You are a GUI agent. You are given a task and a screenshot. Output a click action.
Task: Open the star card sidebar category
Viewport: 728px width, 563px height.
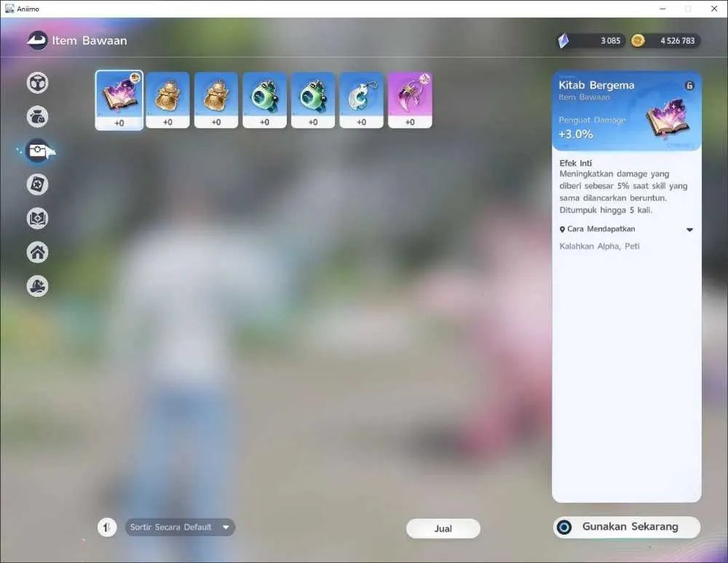click(x=37, y=185)
